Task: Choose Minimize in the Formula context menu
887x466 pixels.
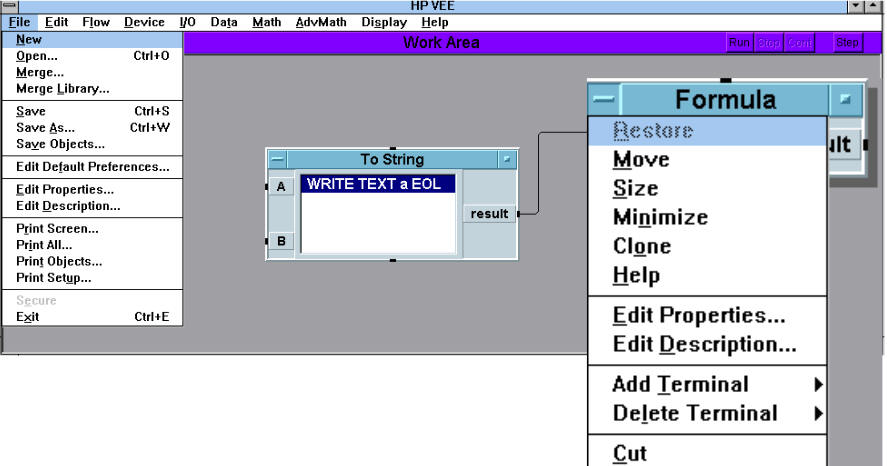Action: point(660,217)
